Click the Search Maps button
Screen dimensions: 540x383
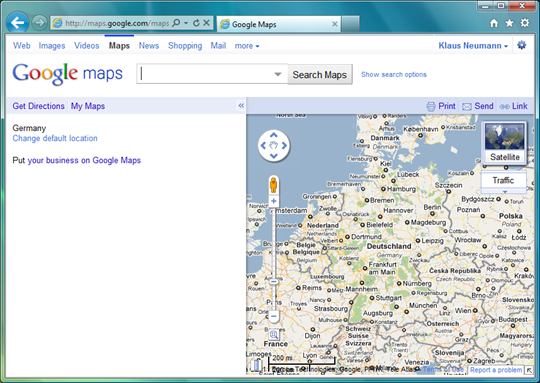[x=320, y=74]
